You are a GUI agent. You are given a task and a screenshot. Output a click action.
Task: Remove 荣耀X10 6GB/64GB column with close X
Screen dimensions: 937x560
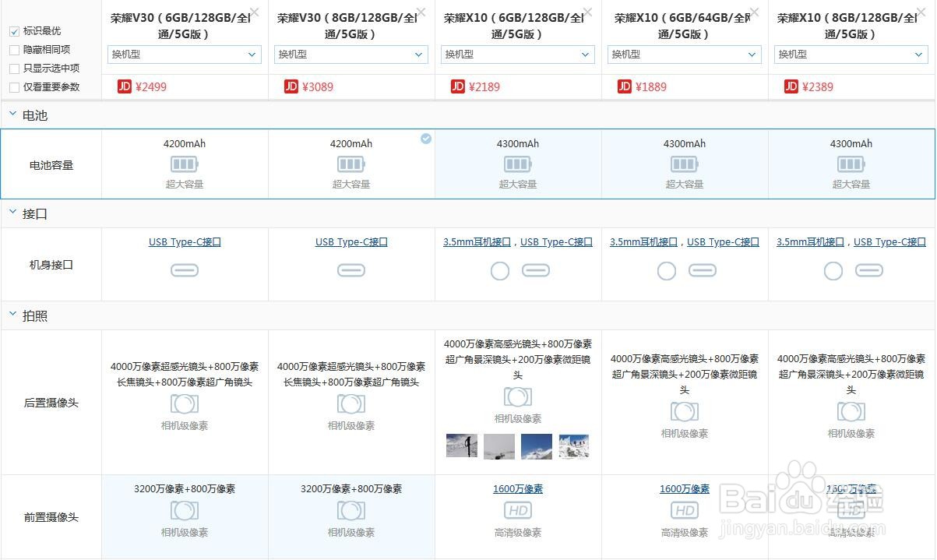tap(755, 12)
